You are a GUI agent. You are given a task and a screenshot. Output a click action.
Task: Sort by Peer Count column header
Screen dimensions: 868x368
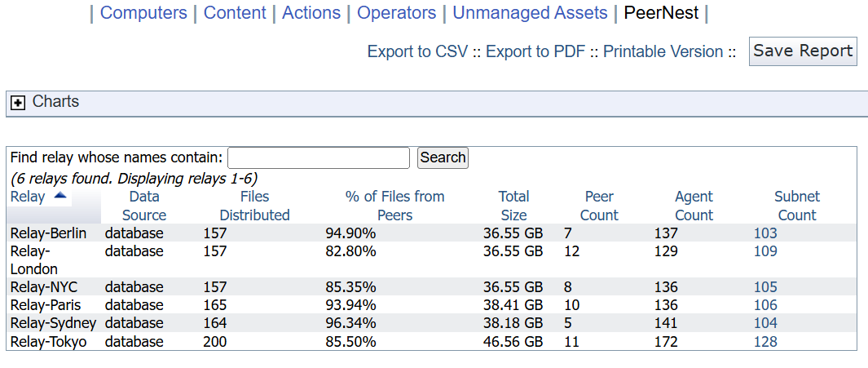[x=600, y=206]
